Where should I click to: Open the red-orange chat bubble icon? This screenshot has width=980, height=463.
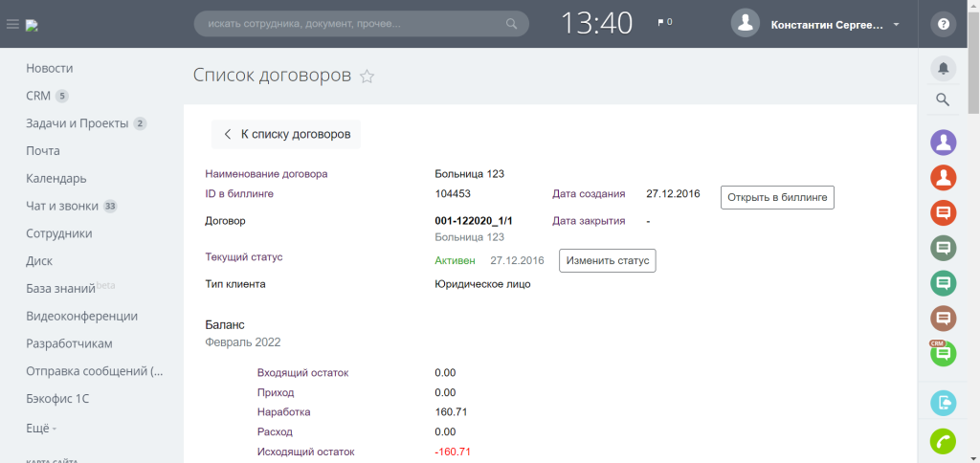tap(943, 212)
